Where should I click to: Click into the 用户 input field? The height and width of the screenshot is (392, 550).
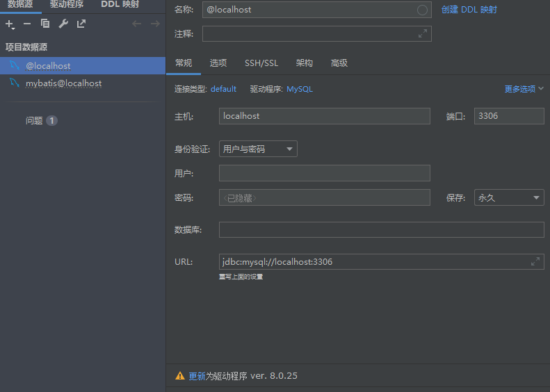coord(325,173)
